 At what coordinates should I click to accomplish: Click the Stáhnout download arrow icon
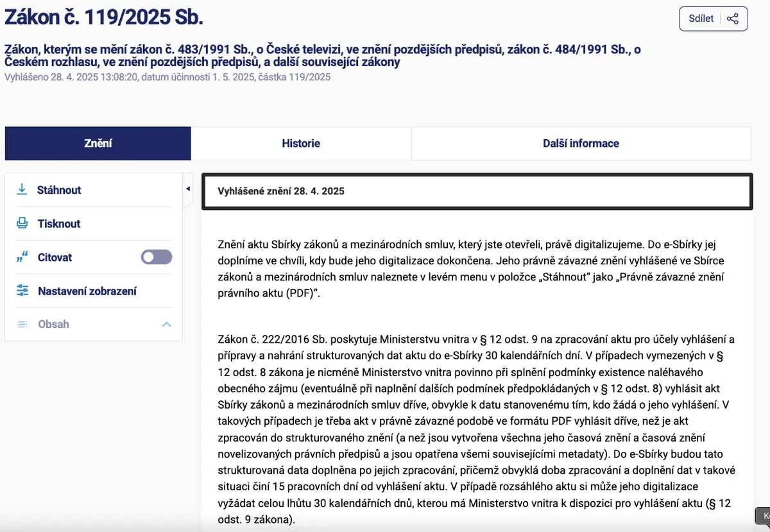pyautogui.click(x=22, y=190)
